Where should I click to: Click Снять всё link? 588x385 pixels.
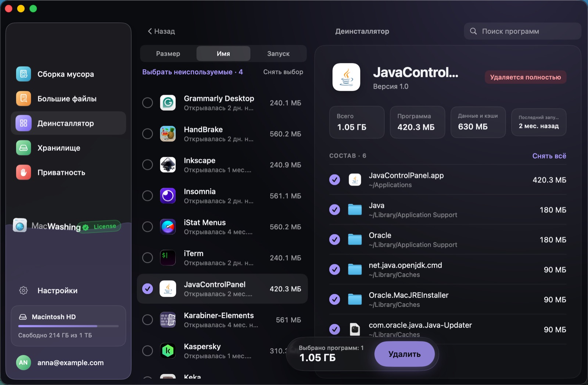(x=549, y=156)
